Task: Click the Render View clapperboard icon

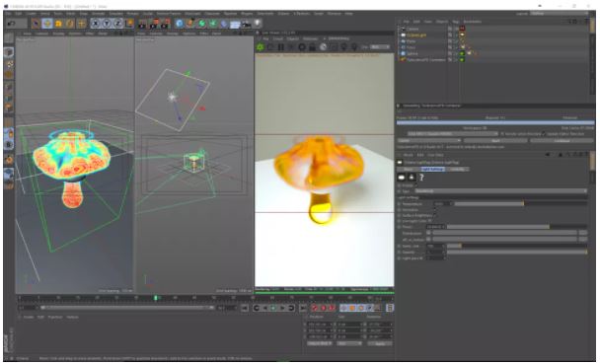Action: (x=142, y=24)
